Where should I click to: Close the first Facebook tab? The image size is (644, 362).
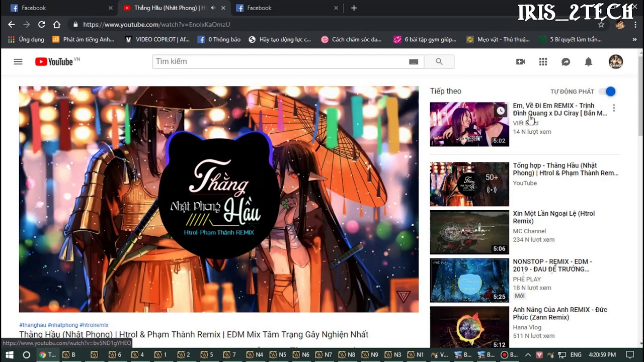[111, 8]
